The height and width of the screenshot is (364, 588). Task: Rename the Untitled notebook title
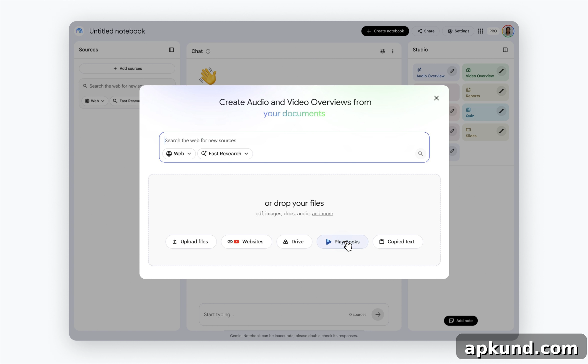tap(117, 31)
